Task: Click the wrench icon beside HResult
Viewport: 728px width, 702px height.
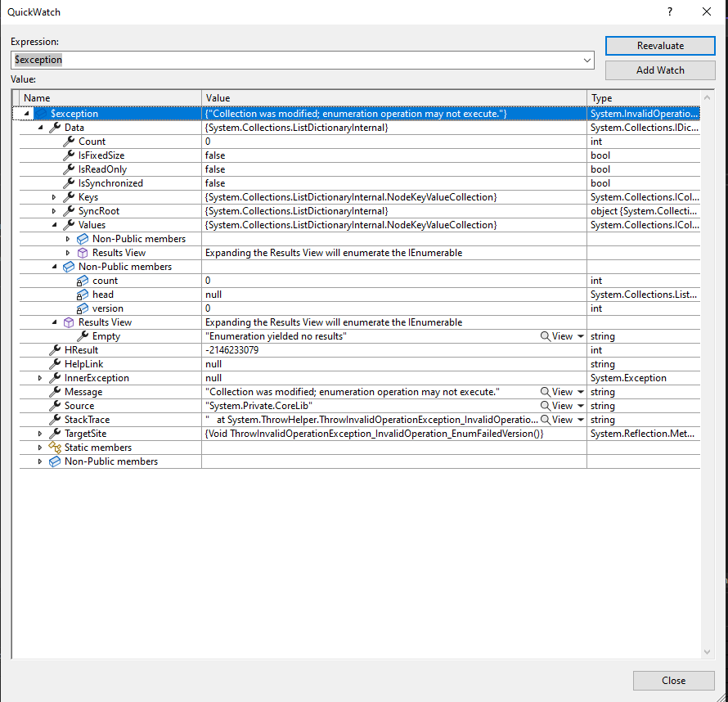Action: (x=56, y=349)
